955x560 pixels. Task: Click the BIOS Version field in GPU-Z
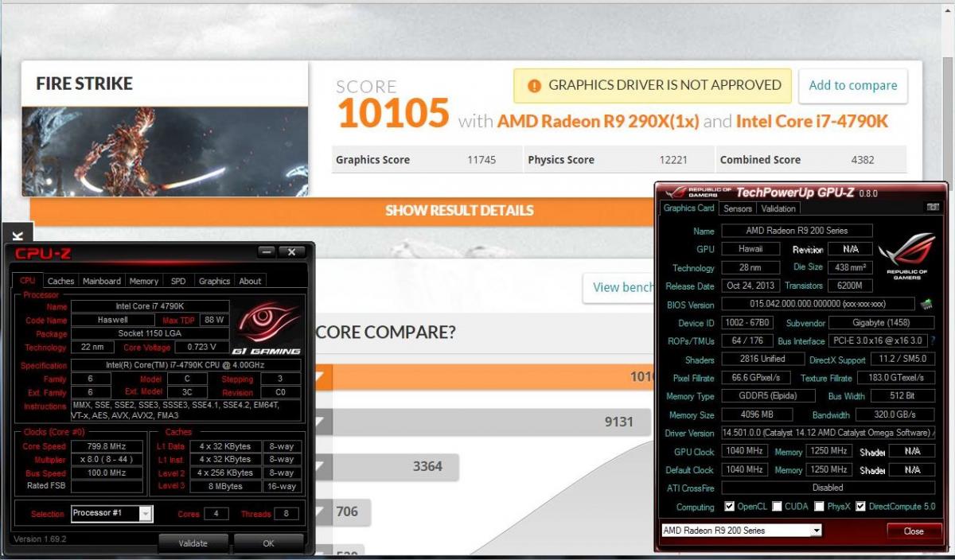818,304
